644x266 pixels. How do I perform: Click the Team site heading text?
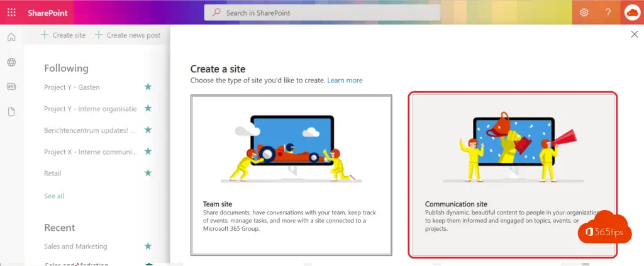pyautogui.click(x=218, y=204)
